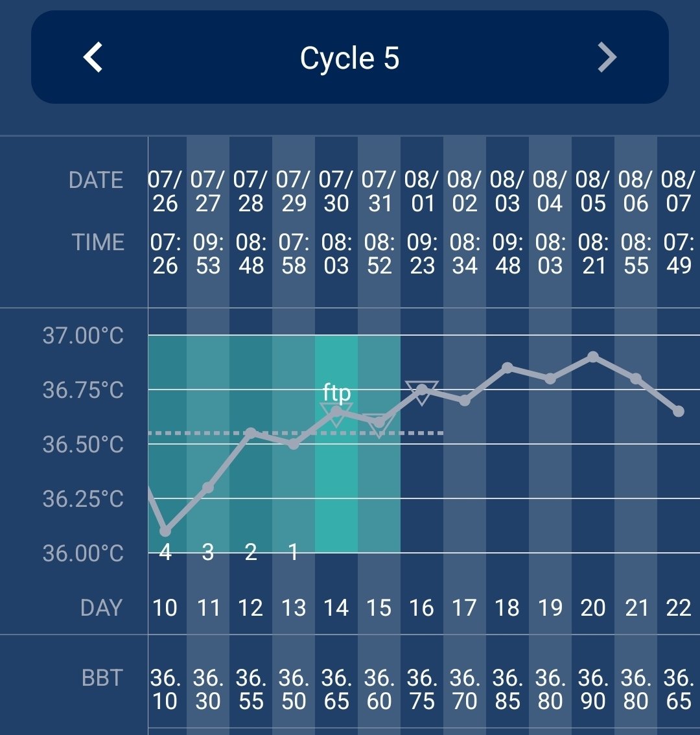Select the peak data point on day 20
Viewport: 700px width, 735px height.
tap(593, 356)
